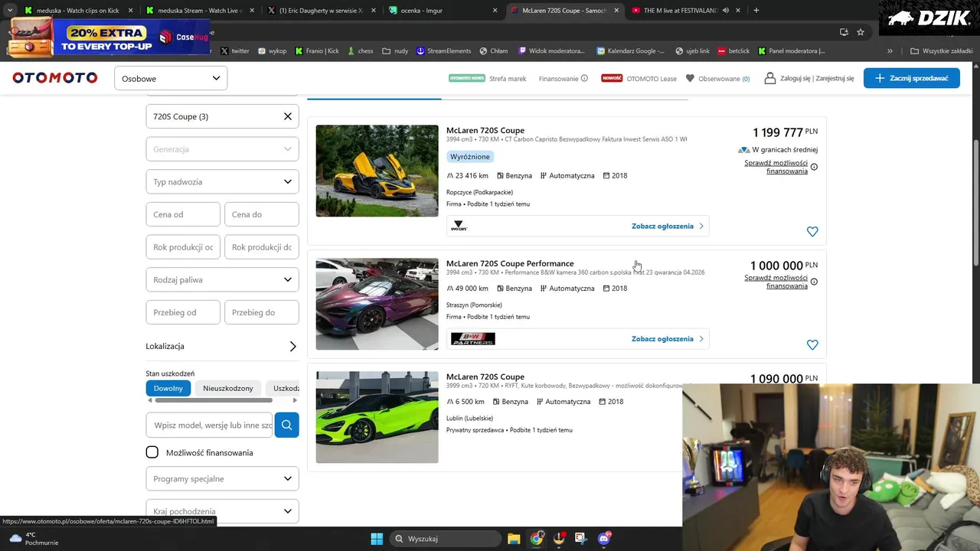This screenshot has height=551, width=980.
Task: Open the Osobowe category dropdown
Action: point(171,78)
